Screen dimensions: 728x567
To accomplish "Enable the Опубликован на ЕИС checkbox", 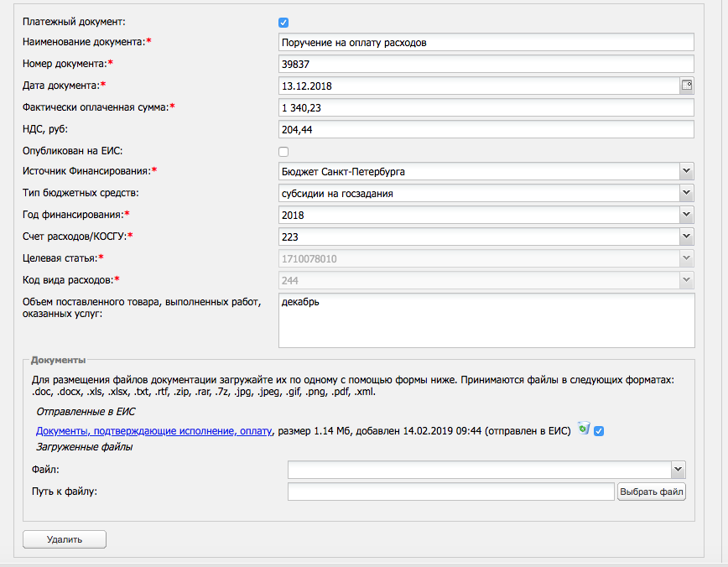I will click(283, 151).
